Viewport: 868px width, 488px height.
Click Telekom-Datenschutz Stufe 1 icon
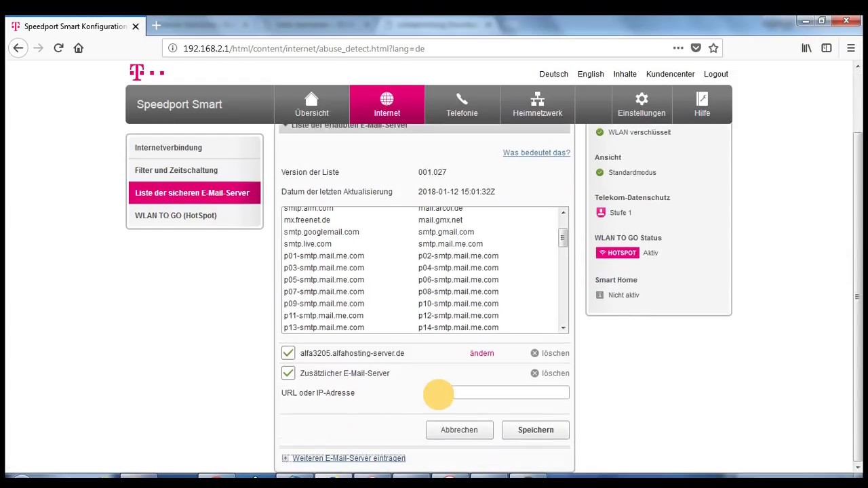click(x=600, y=213)
